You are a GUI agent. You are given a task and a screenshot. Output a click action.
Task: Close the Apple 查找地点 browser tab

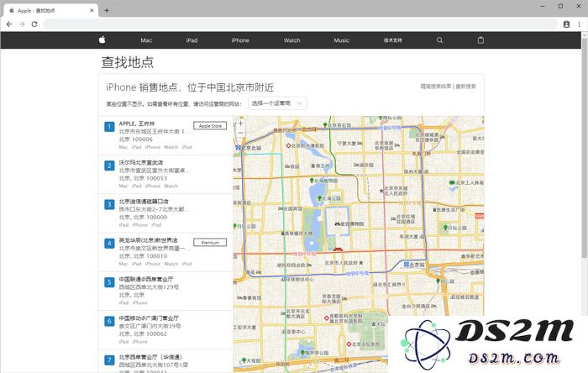(92, 10)
